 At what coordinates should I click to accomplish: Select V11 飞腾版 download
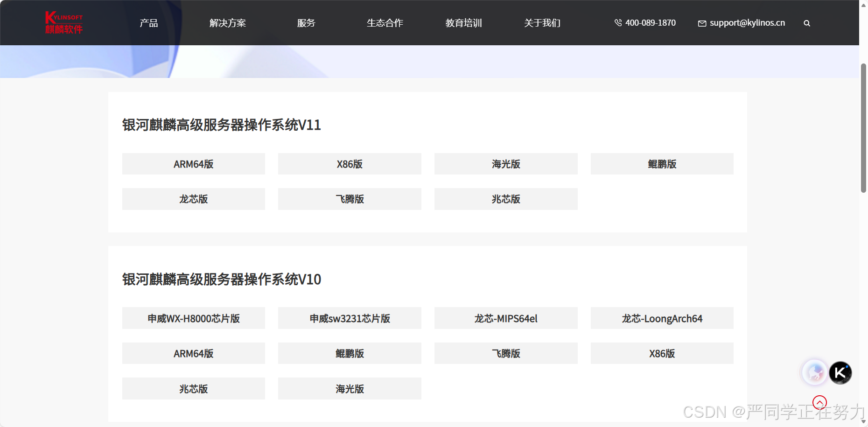(350, 199)
